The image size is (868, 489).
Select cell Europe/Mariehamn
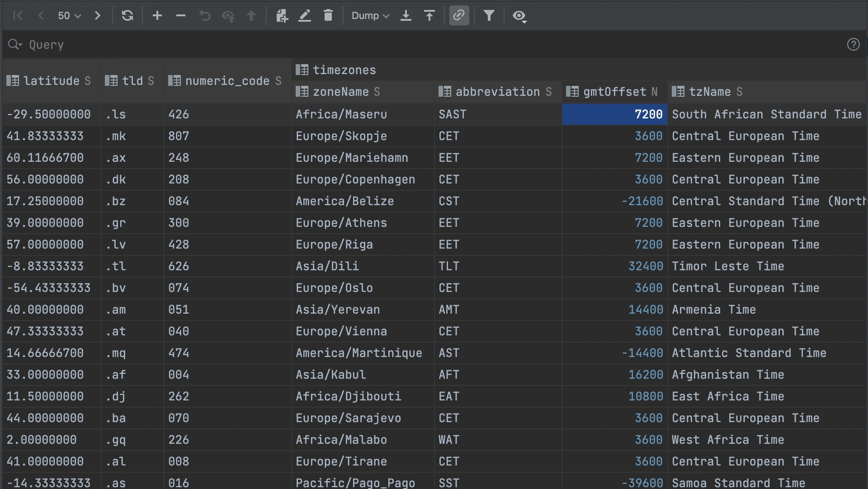click(363, 158)
